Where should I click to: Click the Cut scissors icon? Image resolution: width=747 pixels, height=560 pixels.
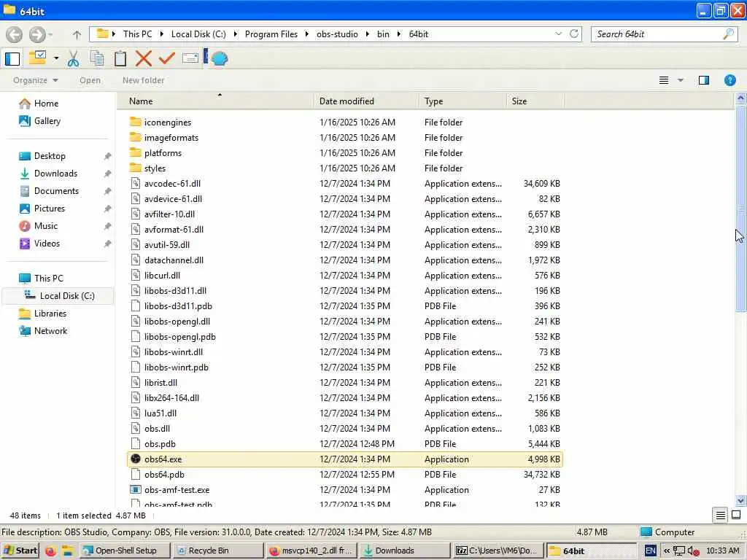74,58
